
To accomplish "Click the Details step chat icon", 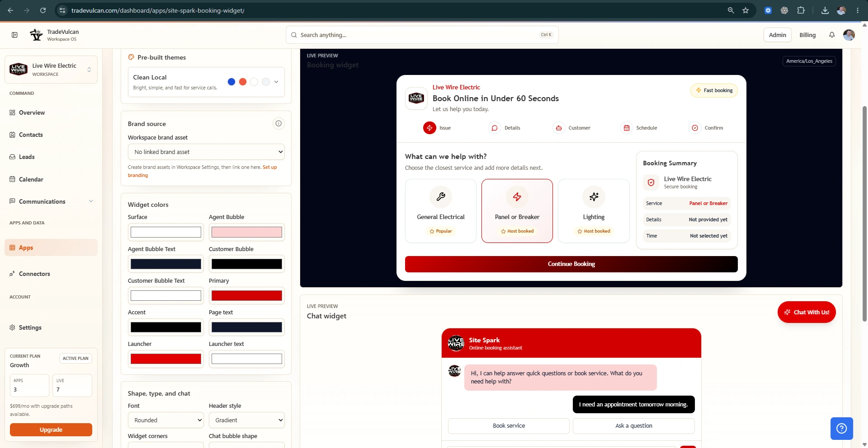I will (x=495, y=128).
